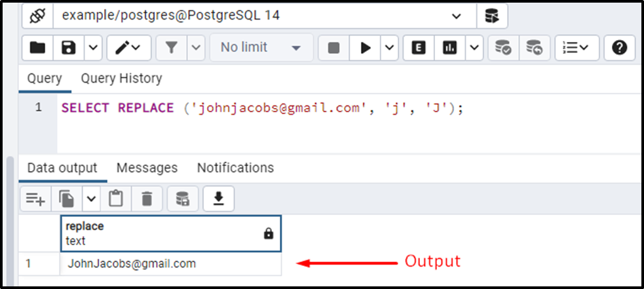644x289 pixels.
Task: Open the edit pencil dropdown menu
Action: (128, 48)
